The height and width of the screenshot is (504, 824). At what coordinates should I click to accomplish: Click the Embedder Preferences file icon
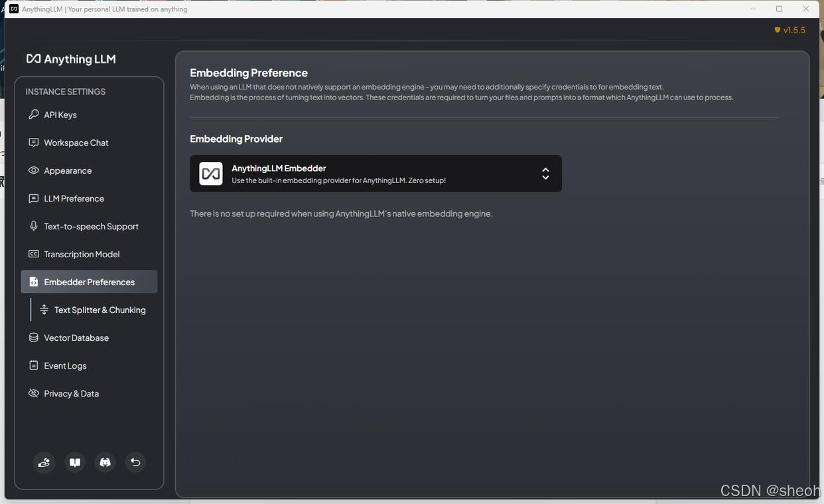[33, 282]
